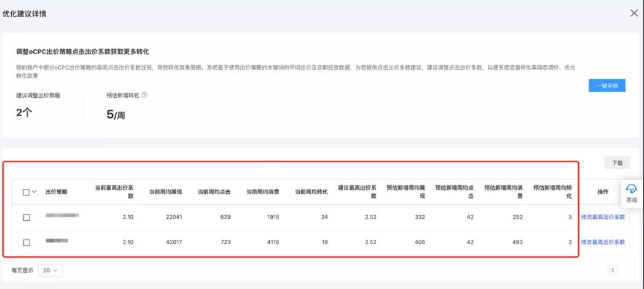Open the 客服 support headset icon
The height and width of the screenshot is (289, 644).
632,189
